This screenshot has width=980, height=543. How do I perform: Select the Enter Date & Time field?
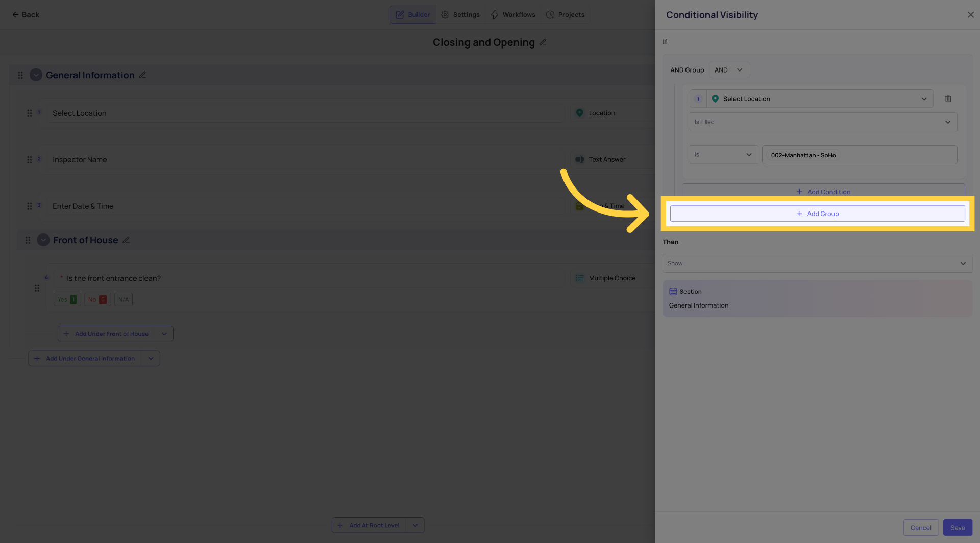click(x=306, y=206)
